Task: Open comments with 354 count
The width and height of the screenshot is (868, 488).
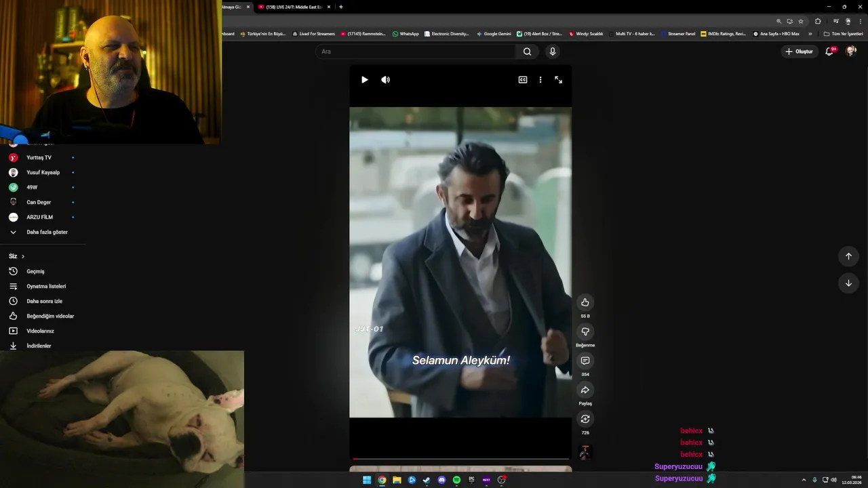Action: pyautogui.click(x=585, y=361)
